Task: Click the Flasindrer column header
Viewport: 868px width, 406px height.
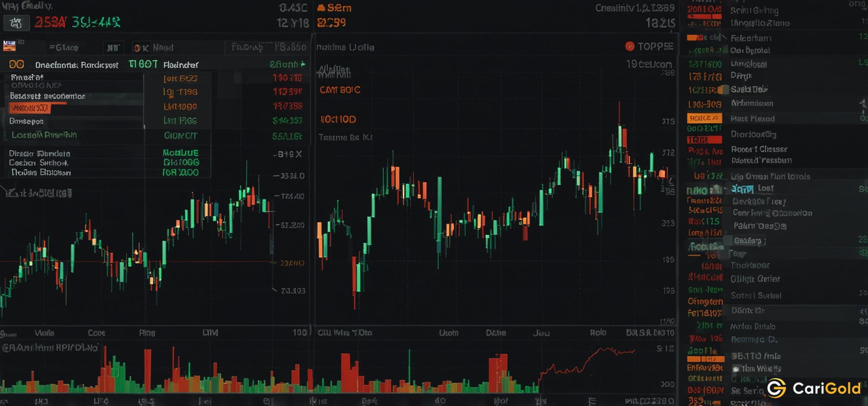Action: [x=181, y=65]
